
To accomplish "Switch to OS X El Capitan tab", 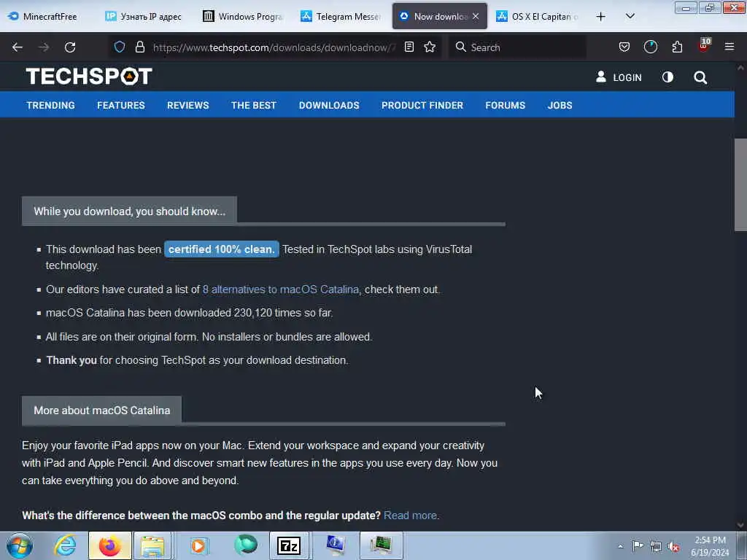I will [x=538, y=16].
